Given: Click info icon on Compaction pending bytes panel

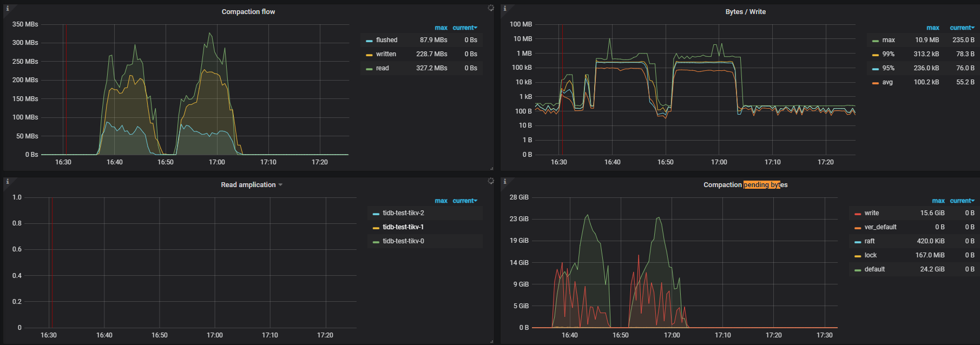Looking at the screenshot, I should (x=504, y=181).
